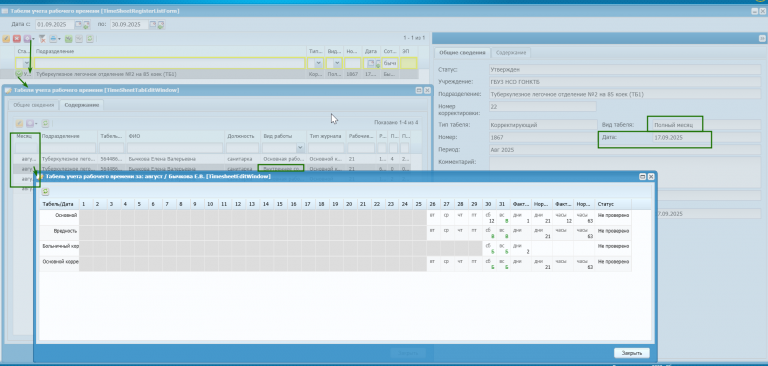The height and width of the screenshot is (366, 768).
Task: Open calendar picker for 'по' date field
Action: (x=153, y=24)
